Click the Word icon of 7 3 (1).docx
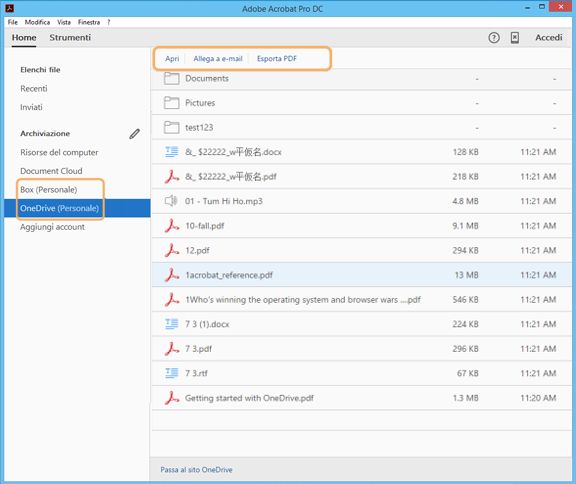 point(172,324)
